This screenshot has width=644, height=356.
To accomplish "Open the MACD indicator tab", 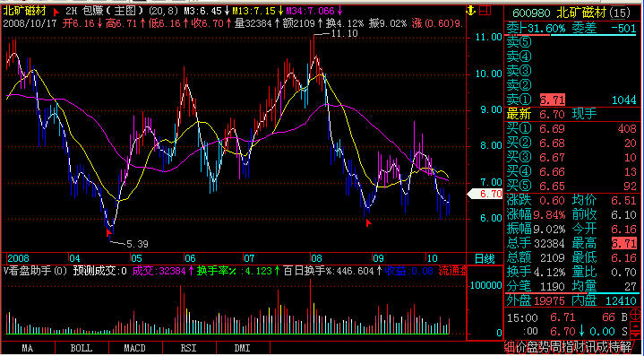I will pos(134,348).
